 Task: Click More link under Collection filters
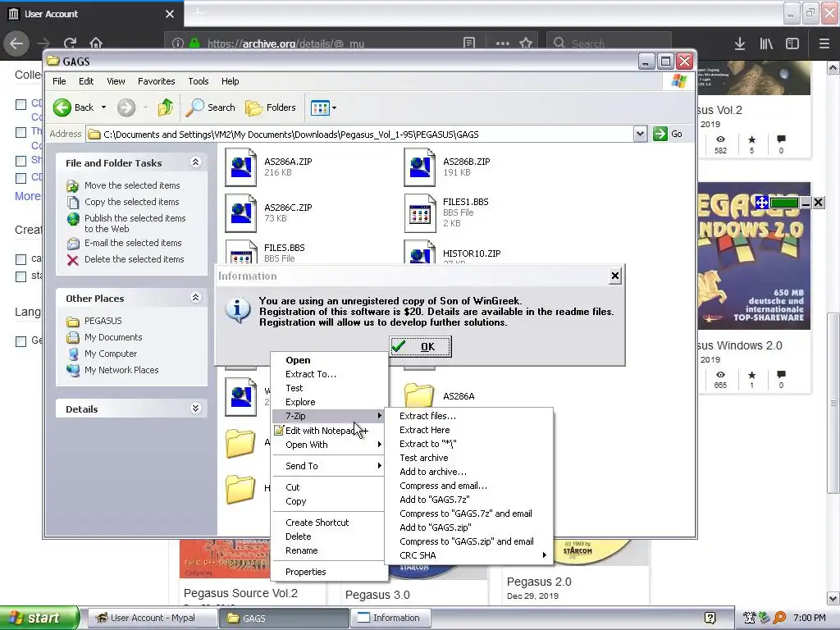tap(27, 196)
